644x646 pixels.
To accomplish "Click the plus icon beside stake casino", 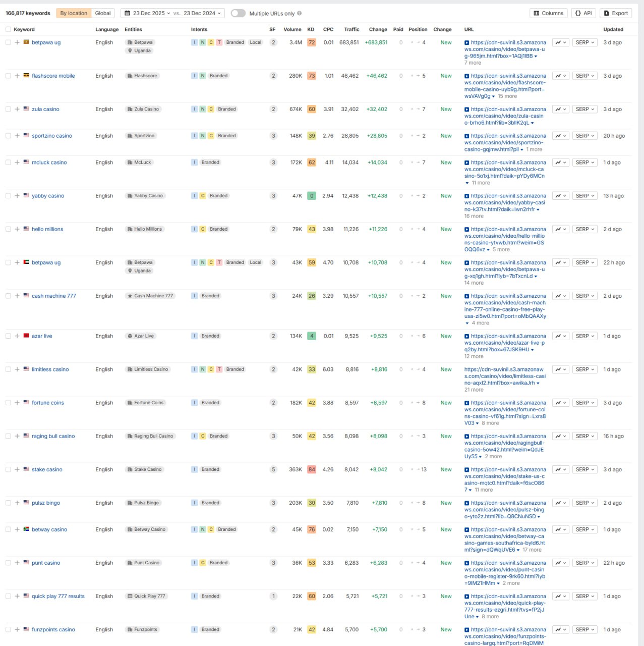I will point(17,469).
